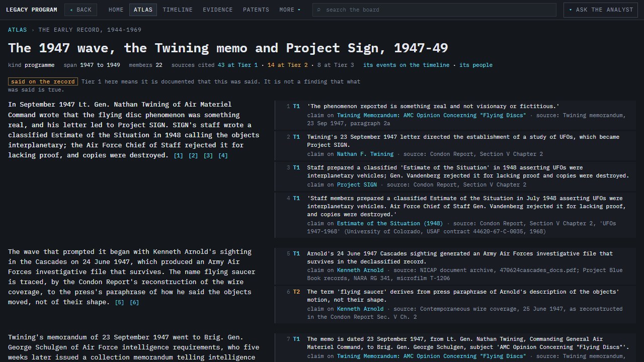
Task: Jump to citation [4] in first paragraph
Action: 223,156
